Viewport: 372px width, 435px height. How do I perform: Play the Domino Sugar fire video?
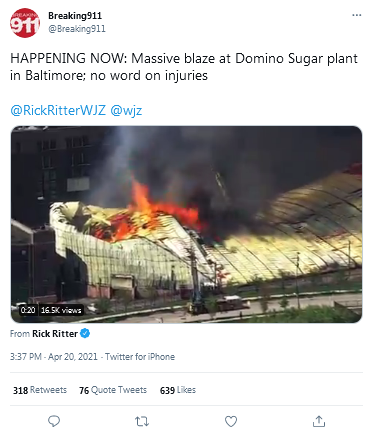[x=186, y=224]
